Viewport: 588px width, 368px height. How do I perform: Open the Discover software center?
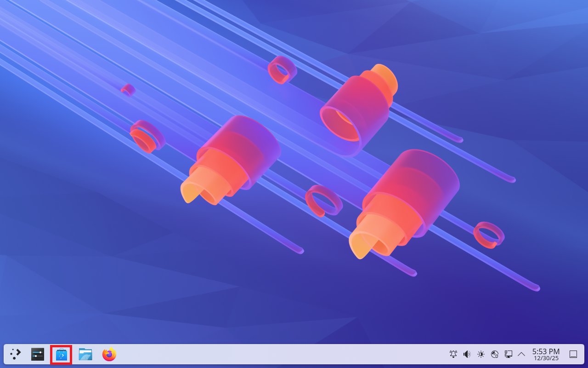coord(61,355)
